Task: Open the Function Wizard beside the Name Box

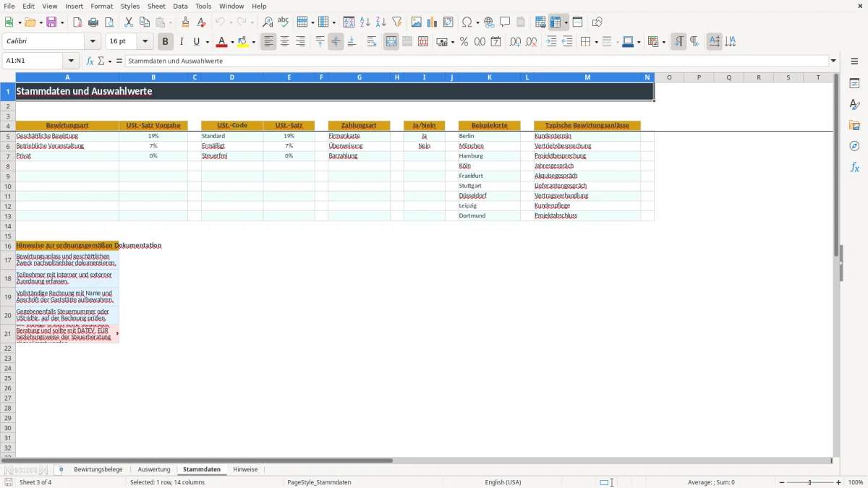Action: tap(90, 61)
